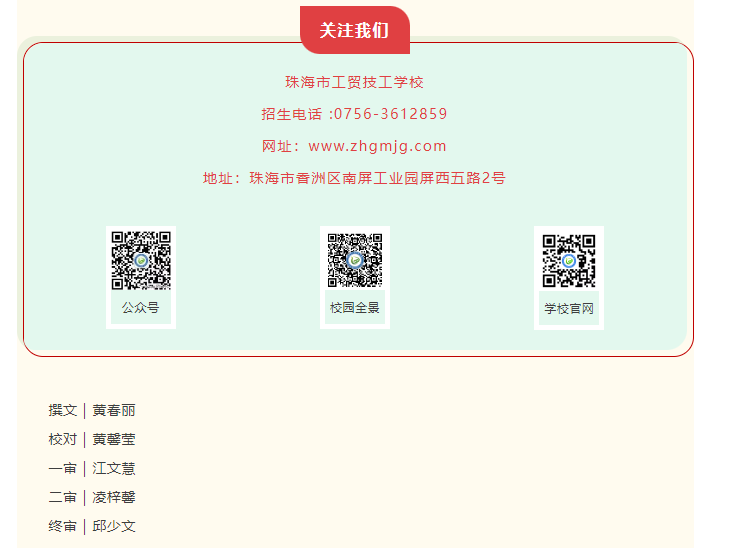This screenshot has width=742, height=548.
Task: Select the 公众号 caption under the QR code
Action: pyautogui.click(x=141, y=308)
